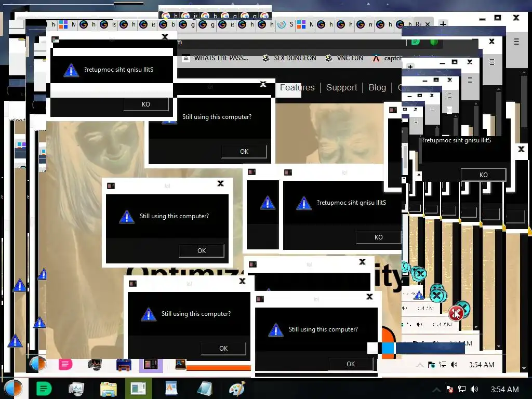Click OK in the middle-left Still using dialog
Viewport: 532px width, 399px height.
202,251
